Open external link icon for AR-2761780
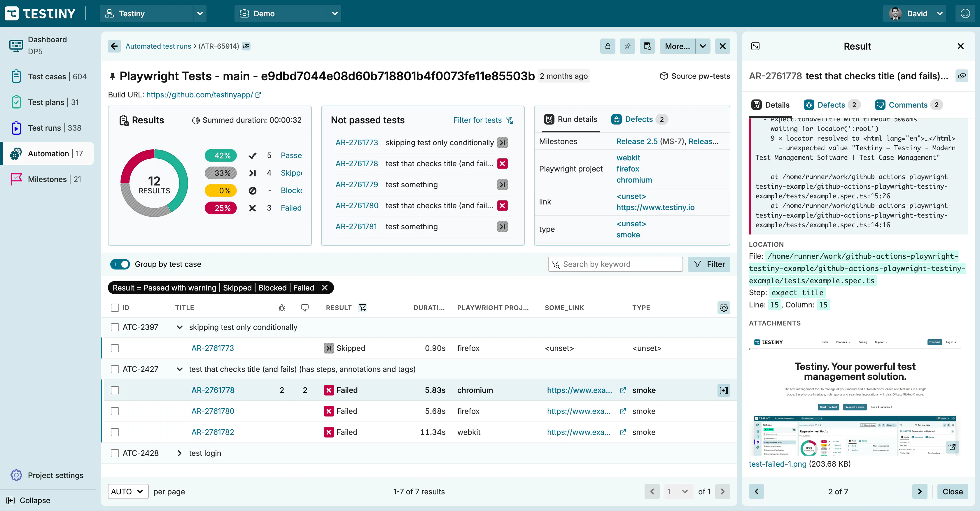 [623, 411]
